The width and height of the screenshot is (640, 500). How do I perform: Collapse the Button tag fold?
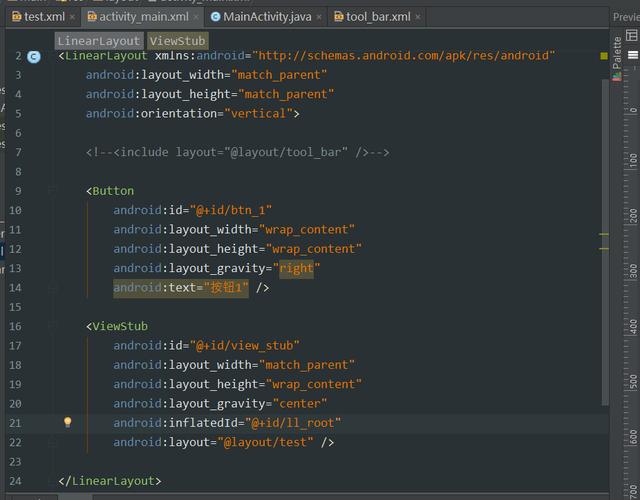[x=50, y=191]
